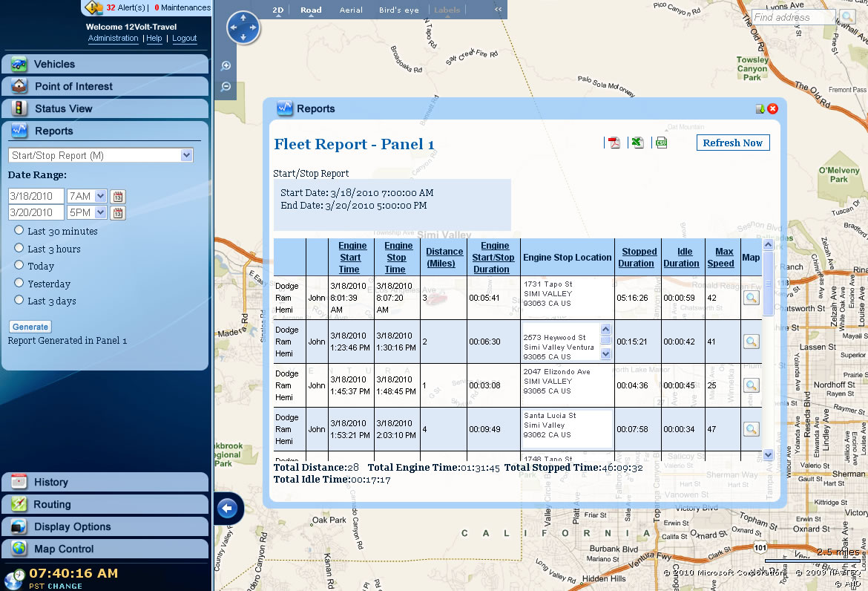Click the History calendar icon

[19, 481]
